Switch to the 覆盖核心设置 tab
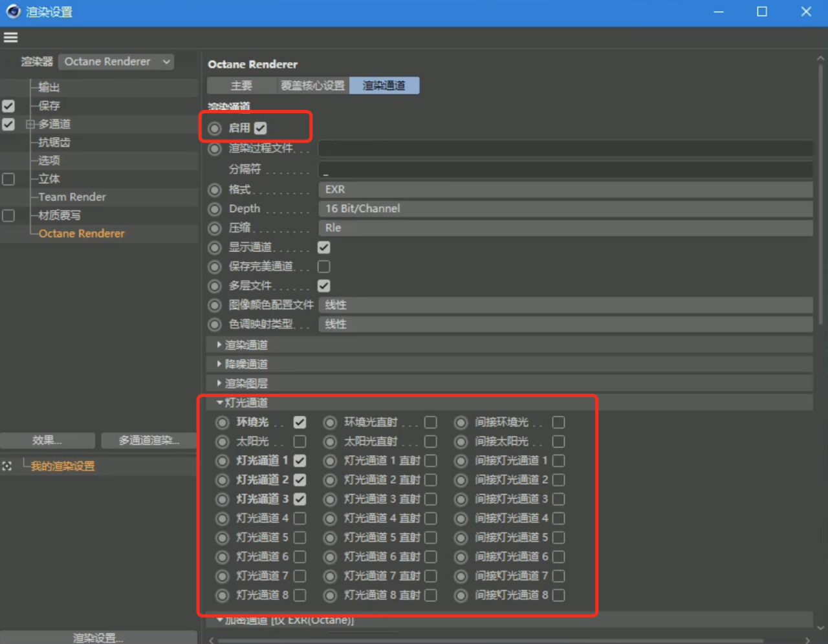Screen dimensions: 828x644 click(312, 85)
